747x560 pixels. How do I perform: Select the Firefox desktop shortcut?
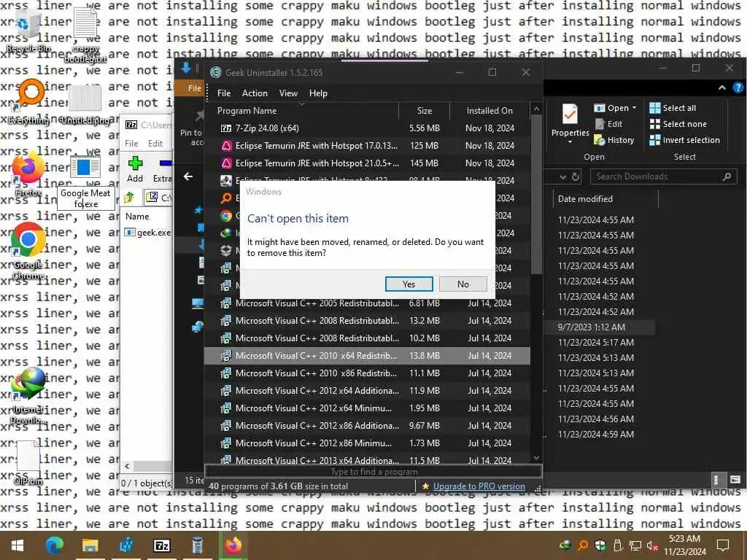(x=28, y=174)
